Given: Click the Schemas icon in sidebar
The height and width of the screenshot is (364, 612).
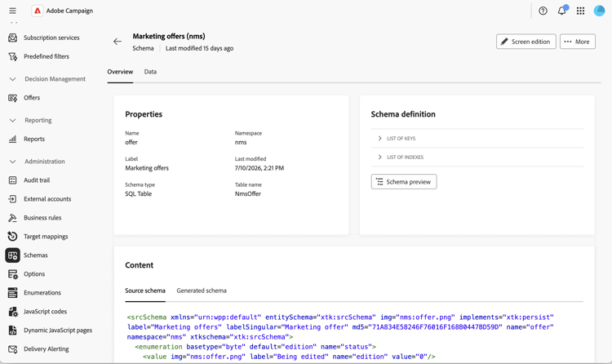Looking at the screenshot, I should pos(12,255).
